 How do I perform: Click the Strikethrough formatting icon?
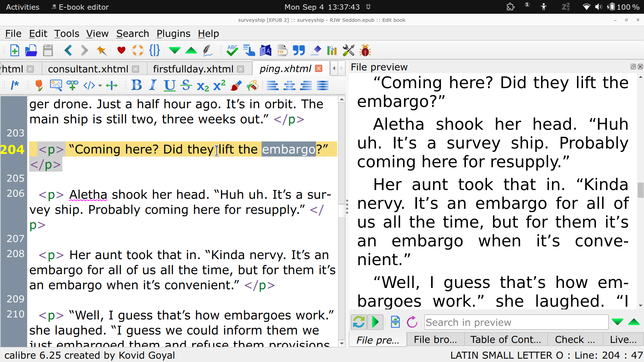(186, 85)
